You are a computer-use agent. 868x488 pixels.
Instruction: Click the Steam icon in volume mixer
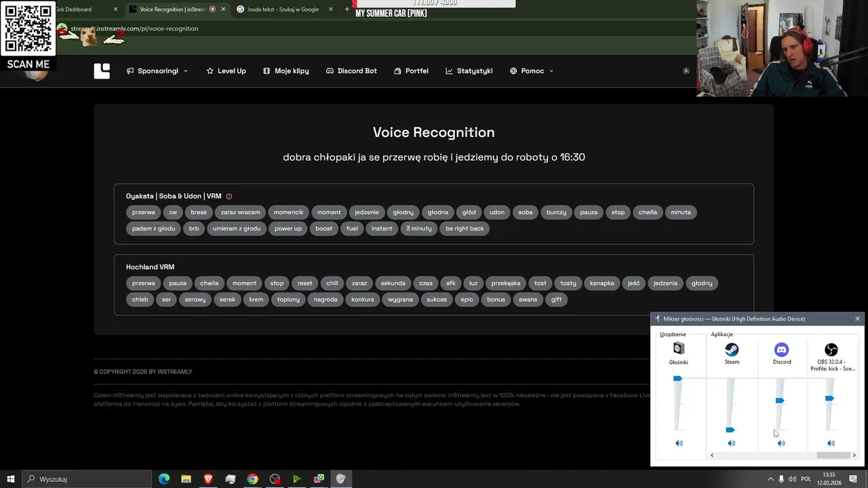click(732, 349)
